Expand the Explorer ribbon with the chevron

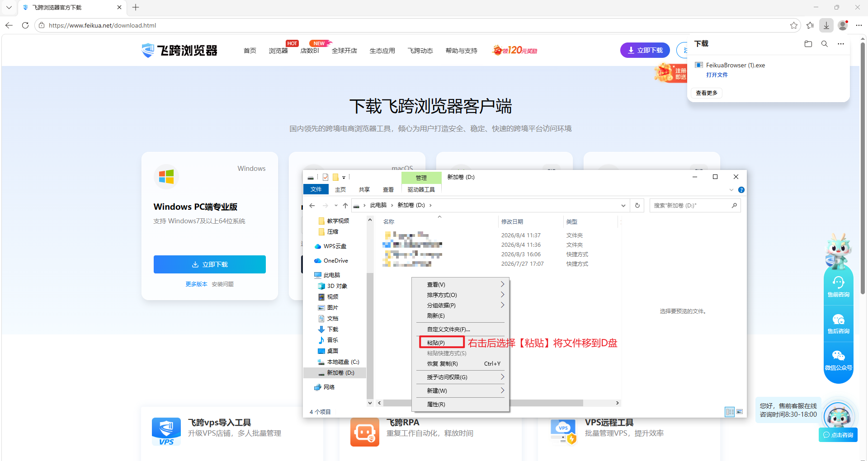pos(731,190)
